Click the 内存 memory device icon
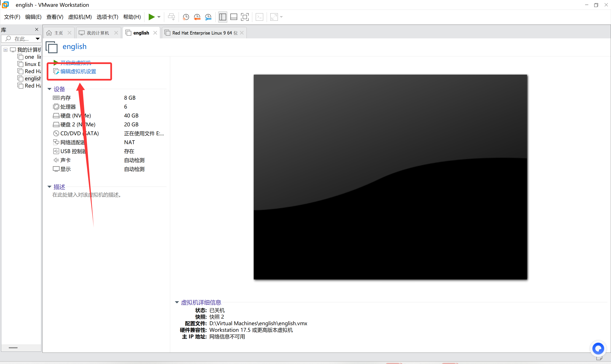 (x=56, y=98)
